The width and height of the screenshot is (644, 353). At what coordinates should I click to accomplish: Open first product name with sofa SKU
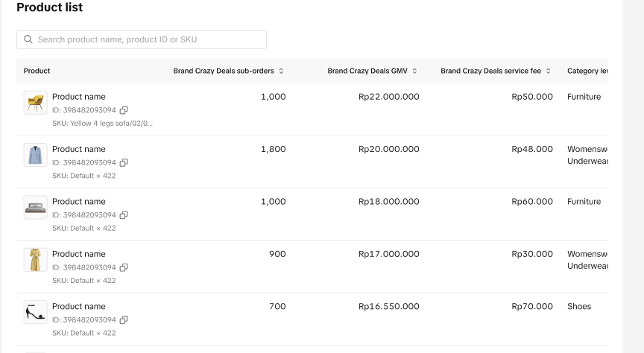click(x=79, y=97)
